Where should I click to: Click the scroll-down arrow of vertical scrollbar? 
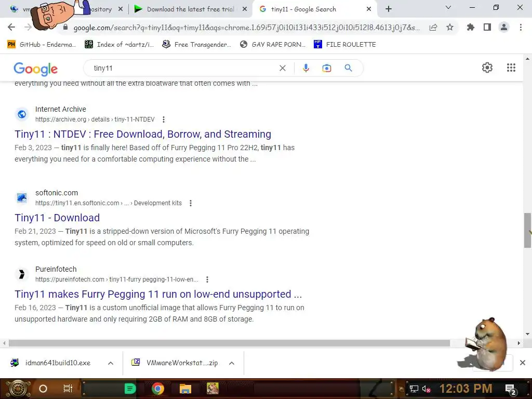(527, 334)
